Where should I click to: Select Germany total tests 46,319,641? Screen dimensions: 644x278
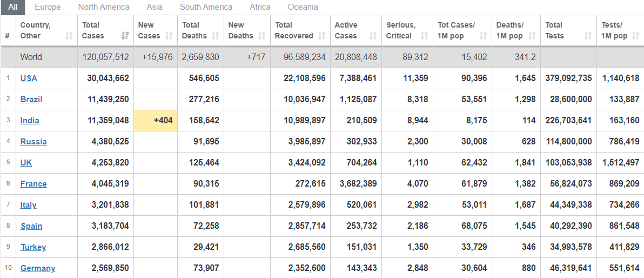click(571, 268)
